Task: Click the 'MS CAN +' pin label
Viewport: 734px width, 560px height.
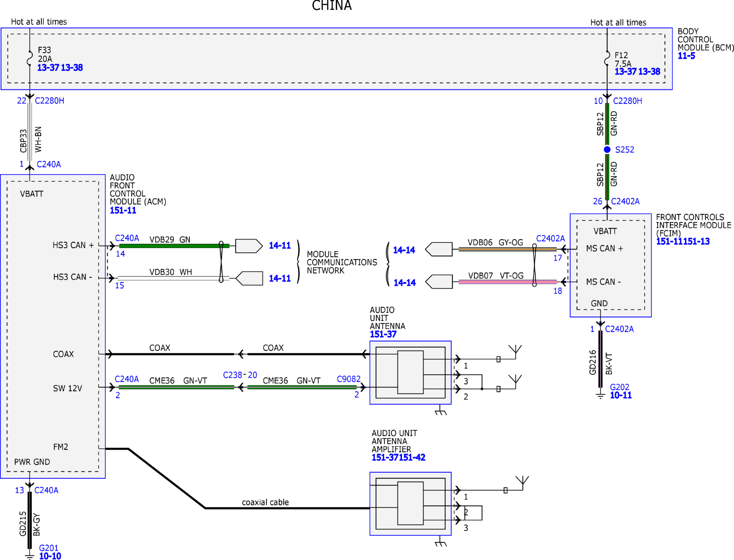Action: (605, 248)
